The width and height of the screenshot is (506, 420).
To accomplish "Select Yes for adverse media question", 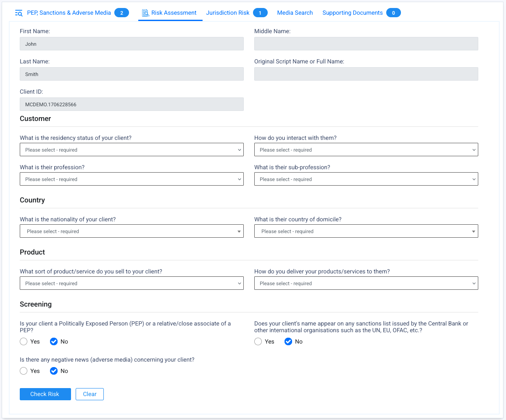I will tap(24, 371).
